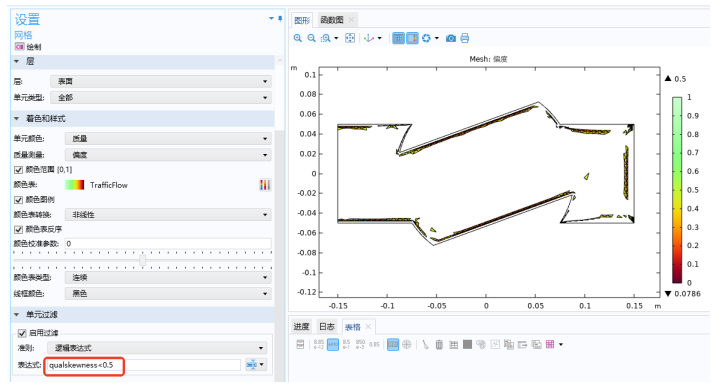Open the element type dropdown showing 全部

pos(161,97)
